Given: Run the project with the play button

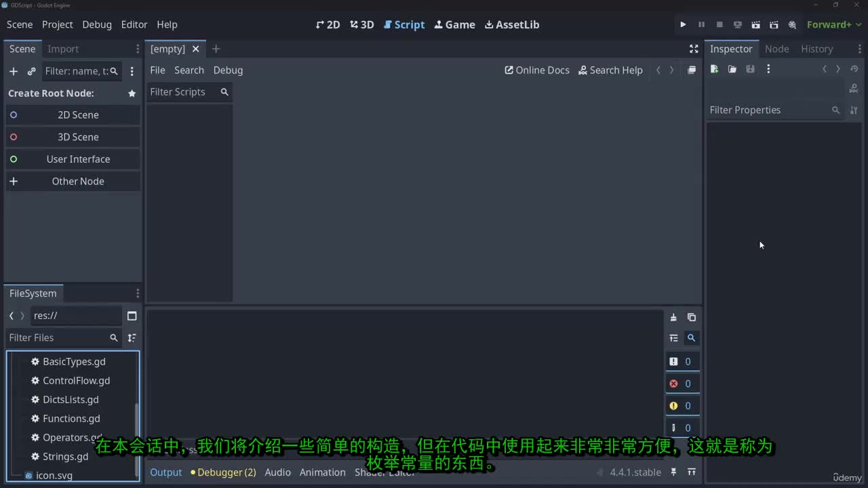Looking at the screenshot, I should [x=683, y=24].
